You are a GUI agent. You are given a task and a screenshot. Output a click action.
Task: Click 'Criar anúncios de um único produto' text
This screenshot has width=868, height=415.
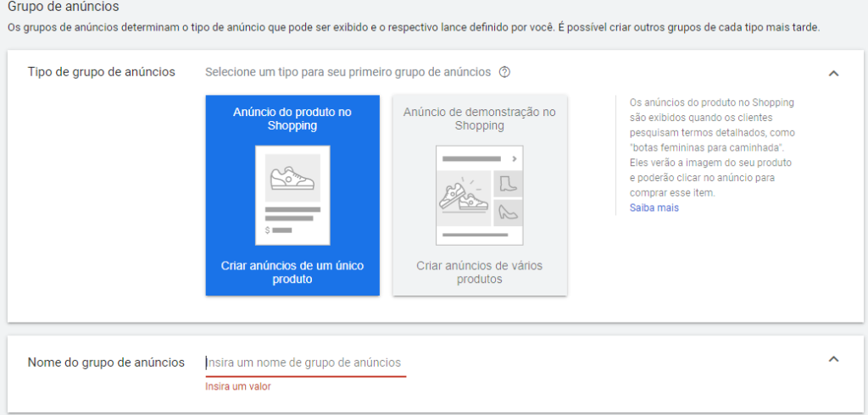click(x=292, y=272)
